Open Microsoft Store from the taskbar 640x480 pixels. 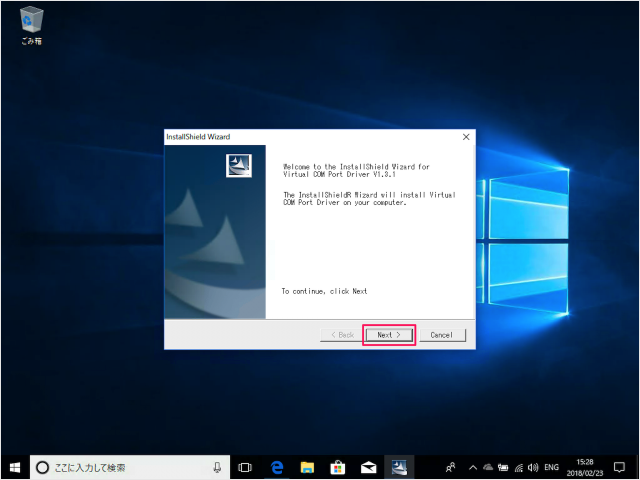point(338,467)
